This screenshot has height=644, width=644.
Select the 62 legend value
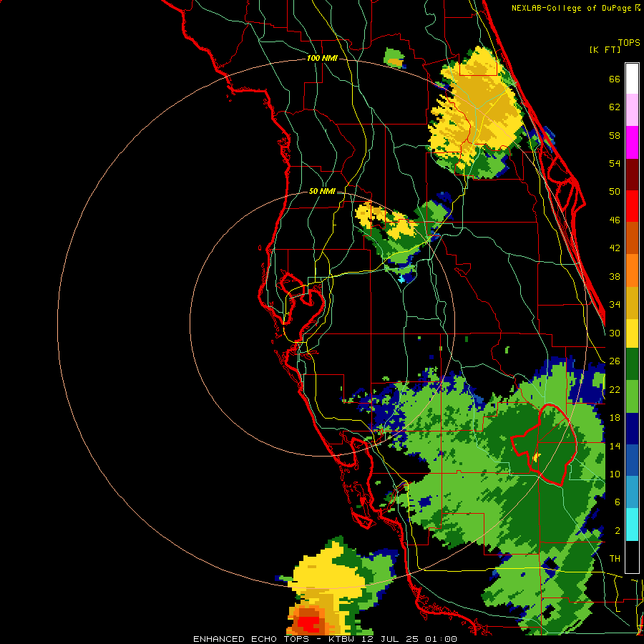(615, 107)
